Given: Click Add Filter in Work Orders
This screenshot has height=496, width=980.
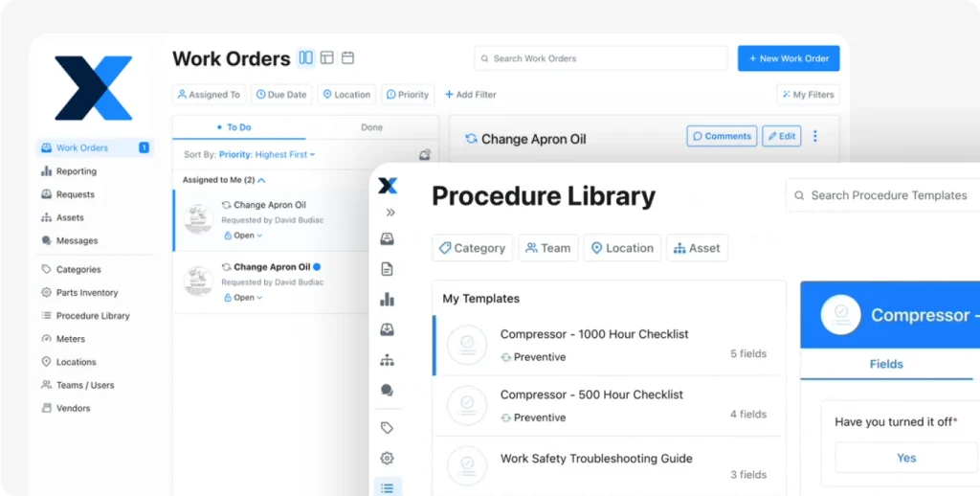Looking at the screenshot, I should click(470, 95).
